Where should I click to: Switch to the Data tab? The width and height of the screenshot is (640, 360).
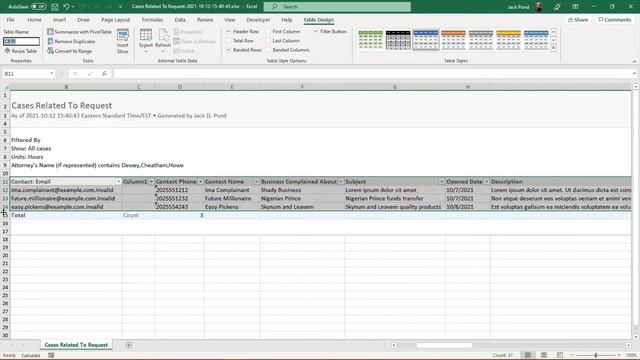pyautogui.click(x=180, y=20)
